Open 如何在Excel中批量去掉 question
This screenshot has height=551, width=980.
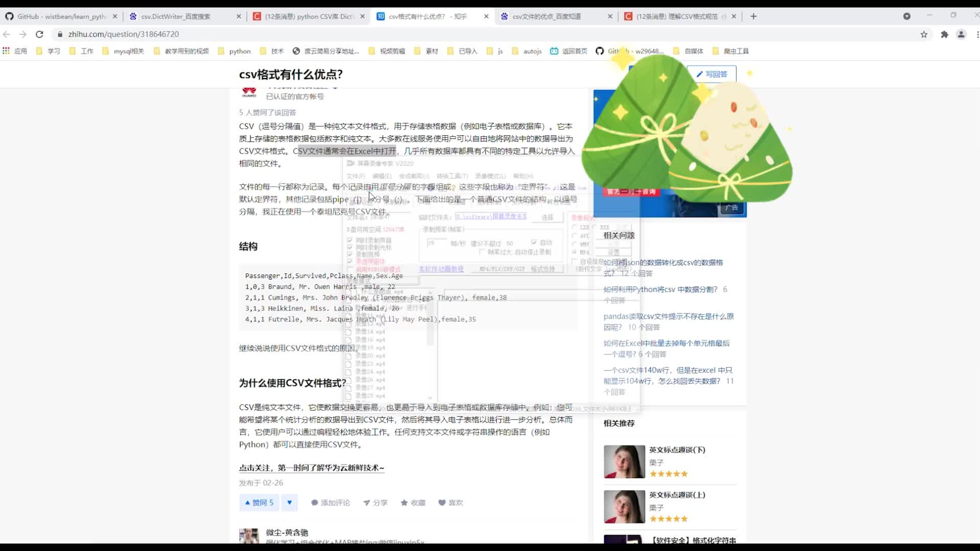click(x=667, y=348)
